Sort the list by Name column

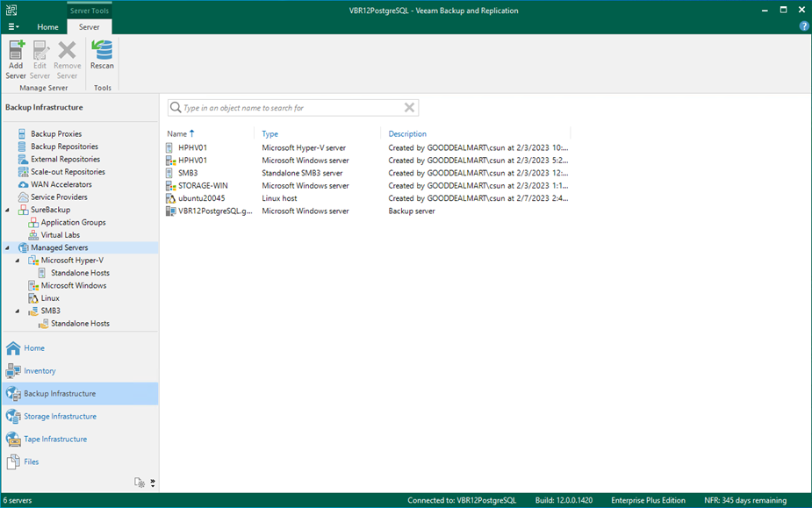coord(181,133)
